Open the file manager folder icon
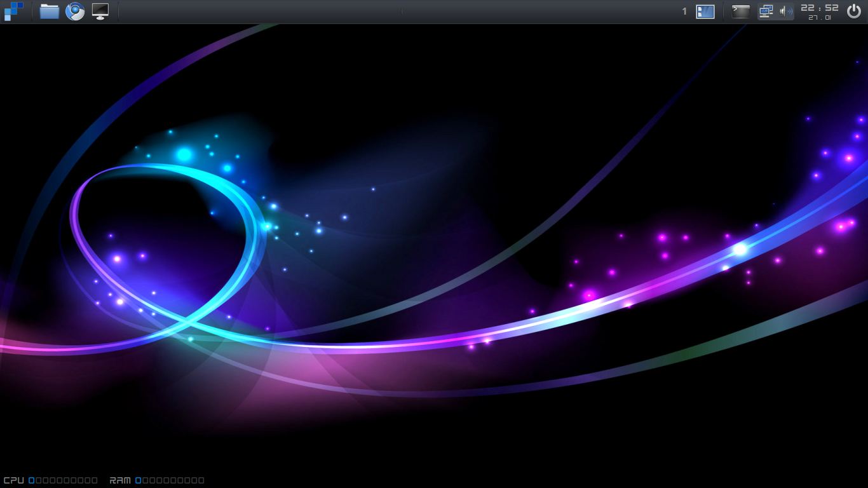Image resolution: width=868 pixels, height=488 pixels. click(48, 10)
